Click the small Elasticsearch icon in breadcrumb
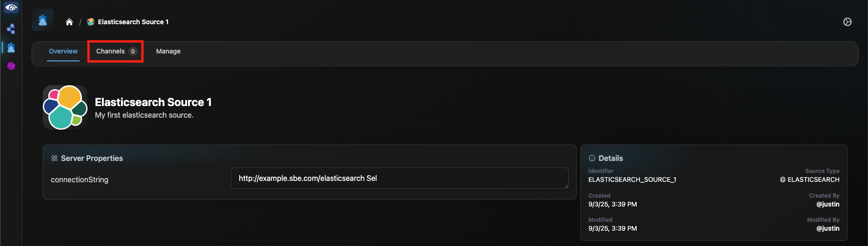The height and width of the screenshot is (246, 868). [x=91, y=22]
